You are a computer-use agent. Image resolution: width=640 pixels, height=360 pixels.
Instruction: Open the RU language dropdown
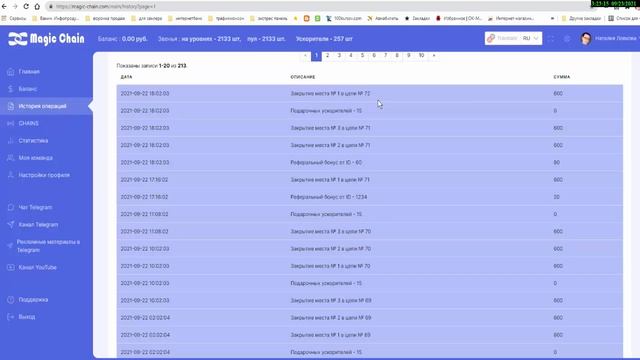point(530,38)
